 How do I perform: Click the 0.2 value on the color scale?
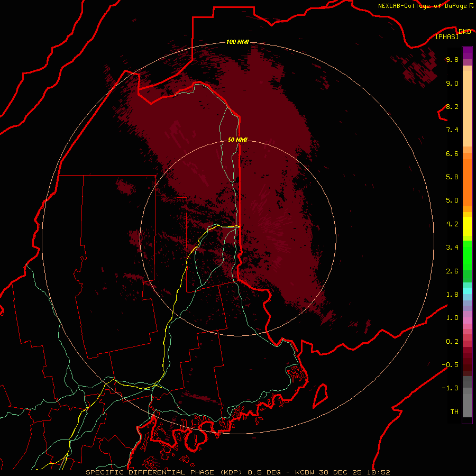[x=452, y=342]
